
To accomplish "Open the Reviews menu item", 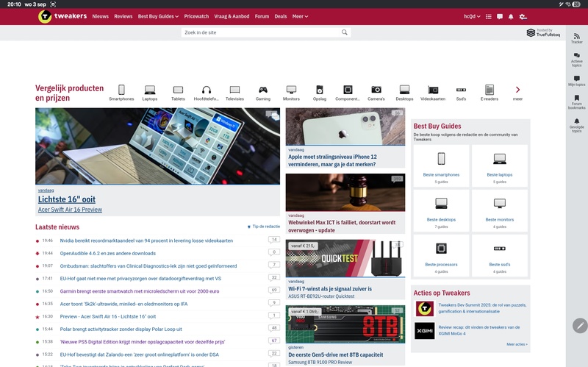I will [123, 16].
